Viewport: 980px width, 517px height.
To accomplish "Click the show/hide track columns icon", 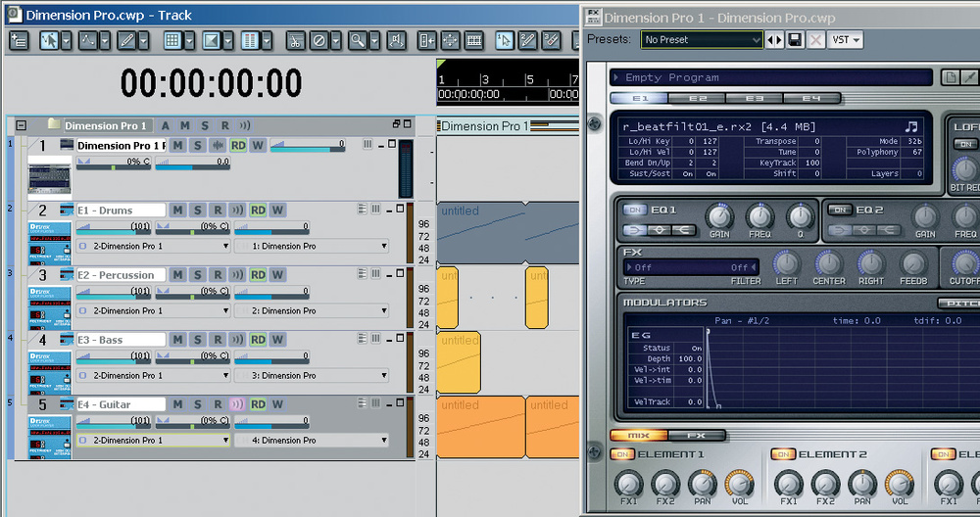I will click(249, 41).
